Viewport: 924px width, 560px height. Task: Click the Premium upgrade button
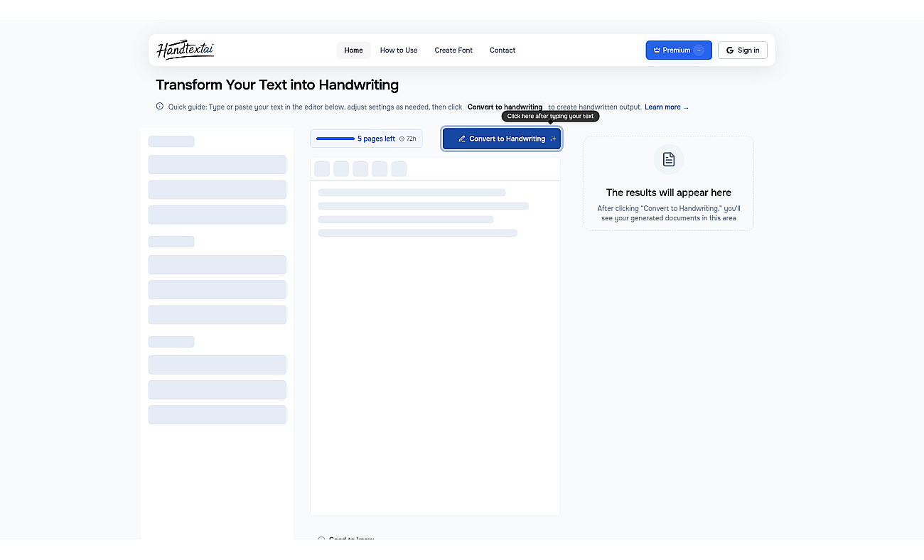coord(679,50)
